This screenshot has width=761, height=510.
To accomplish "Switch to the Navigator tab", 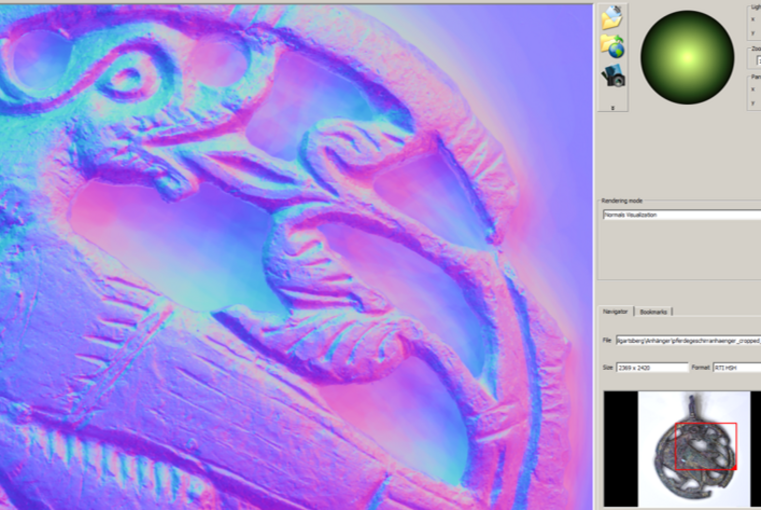I will pos(615,312).
